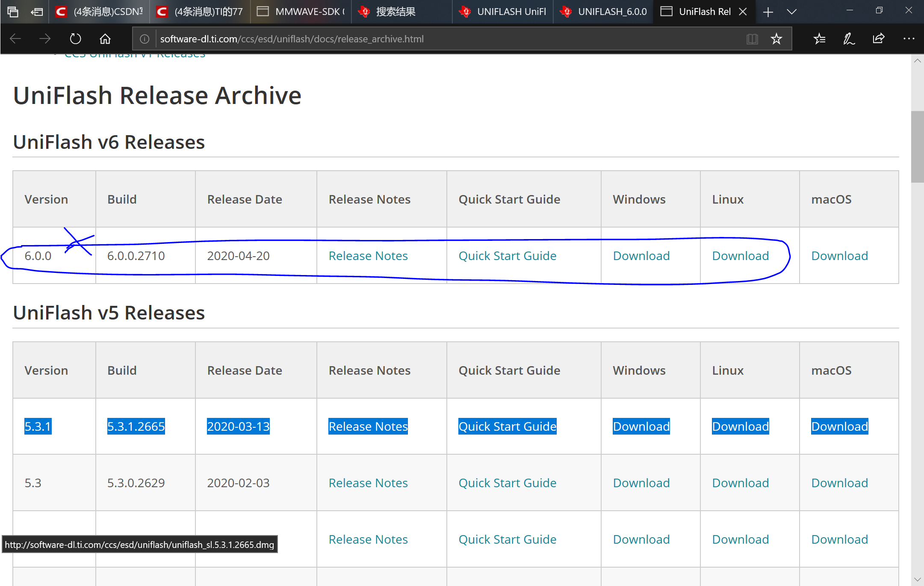Switch to the TI的77 CSDN tab

pyautogui.click(x=200, y=12)
